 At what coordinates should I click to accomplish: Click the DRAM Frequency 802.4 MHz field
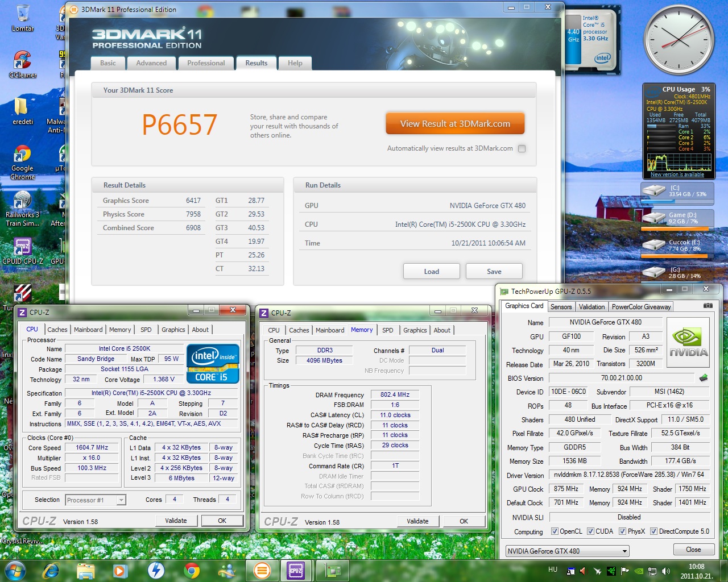[x=395, y=394]
